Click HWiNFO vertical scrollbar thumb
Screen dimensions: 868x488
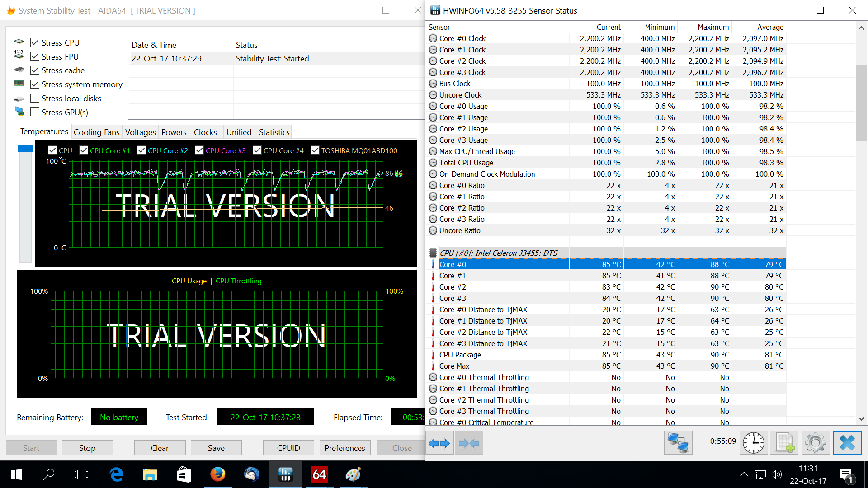coord(861,103)
